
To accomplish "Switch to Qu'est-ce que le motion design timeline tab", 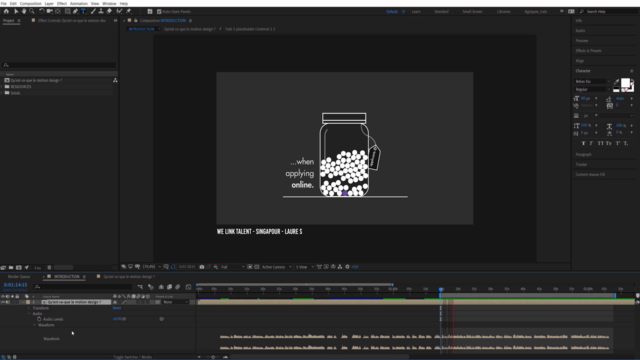I will pyautogui.click(x=129, y=277).
